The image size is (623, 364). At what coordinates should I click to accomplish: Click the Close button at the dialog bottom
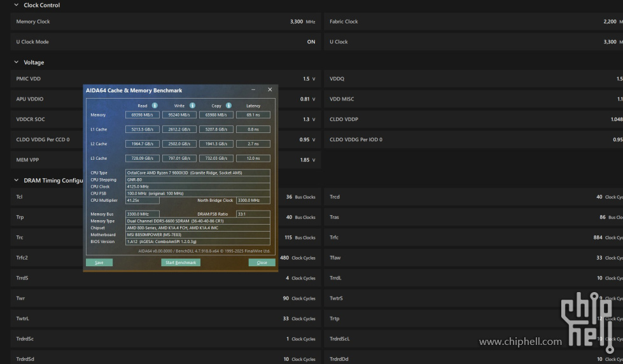click(262, 262)
